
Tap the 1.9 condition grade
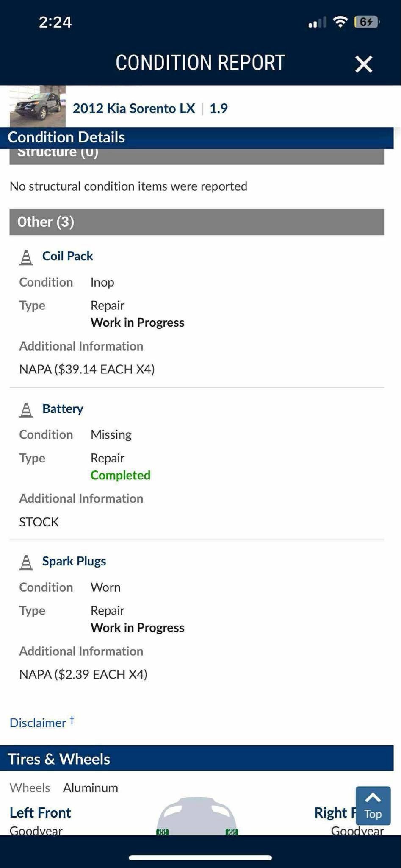coord(218,108)
